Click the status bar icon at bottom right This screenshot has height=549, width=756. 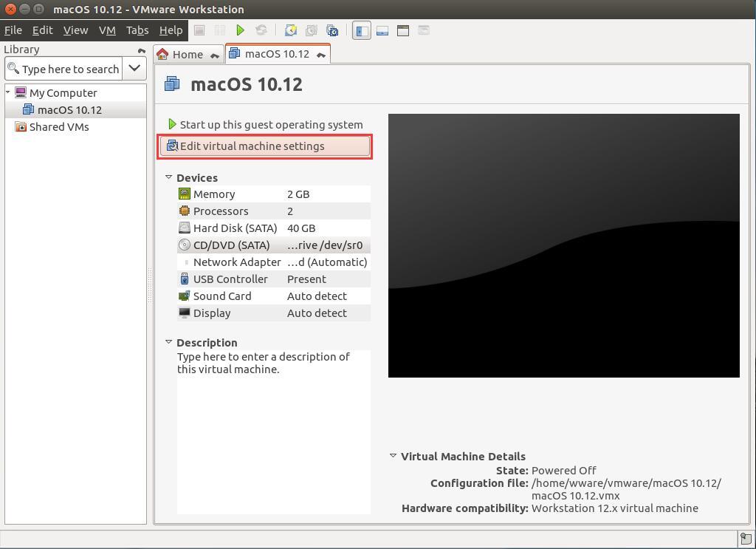746,539
